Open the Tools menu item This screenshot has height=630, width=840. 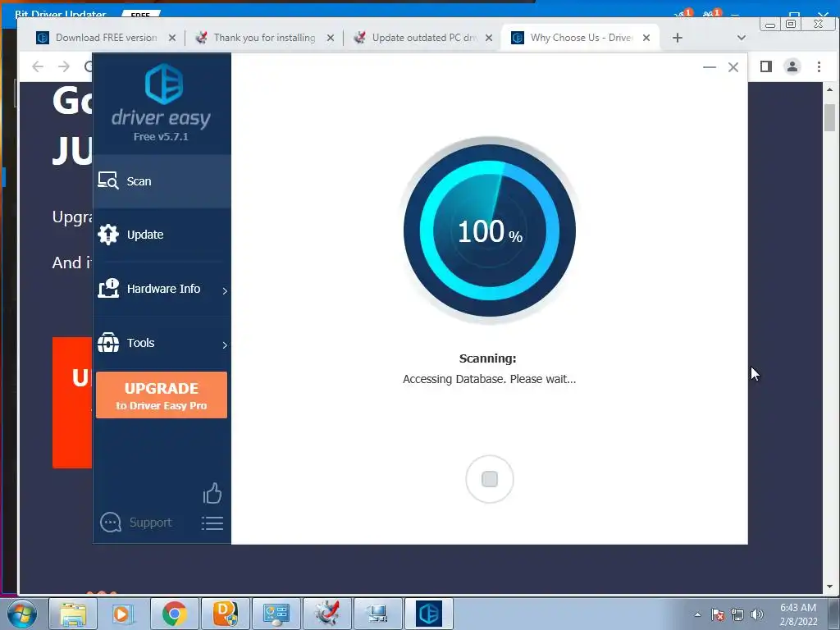(162, 343)
